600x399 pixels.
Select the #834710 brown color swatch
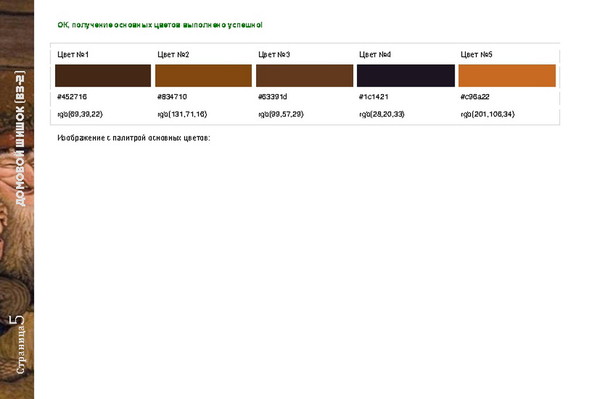204,76
